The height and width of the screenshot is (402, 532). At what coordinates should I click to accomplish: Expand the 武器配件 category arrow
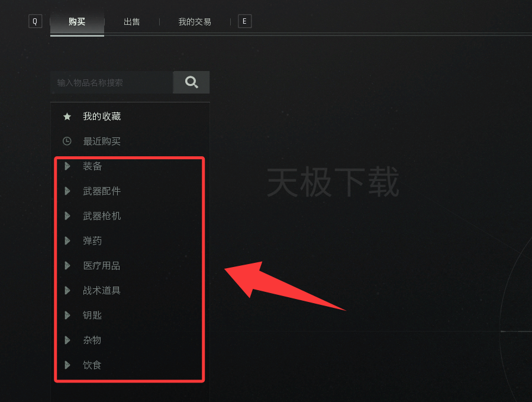(67, 191)
